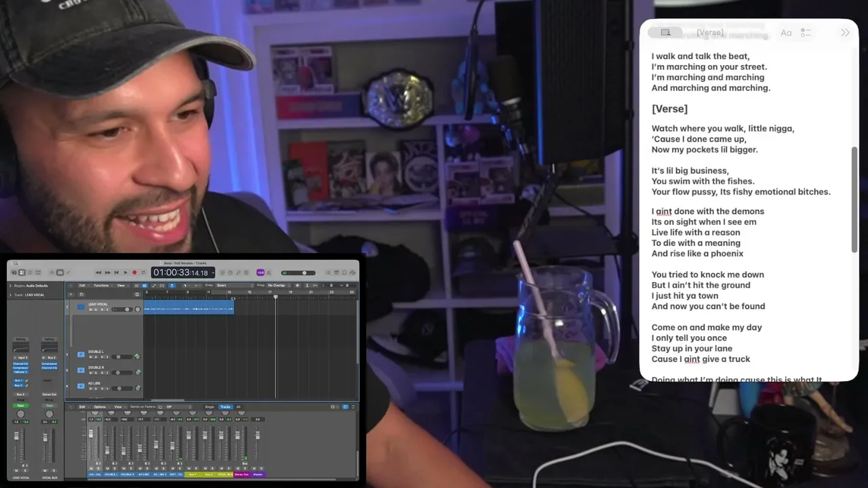This screenshot has height=488, width=868.
Task: Open the Mixer Options menu
Action: tap(100, 407)
